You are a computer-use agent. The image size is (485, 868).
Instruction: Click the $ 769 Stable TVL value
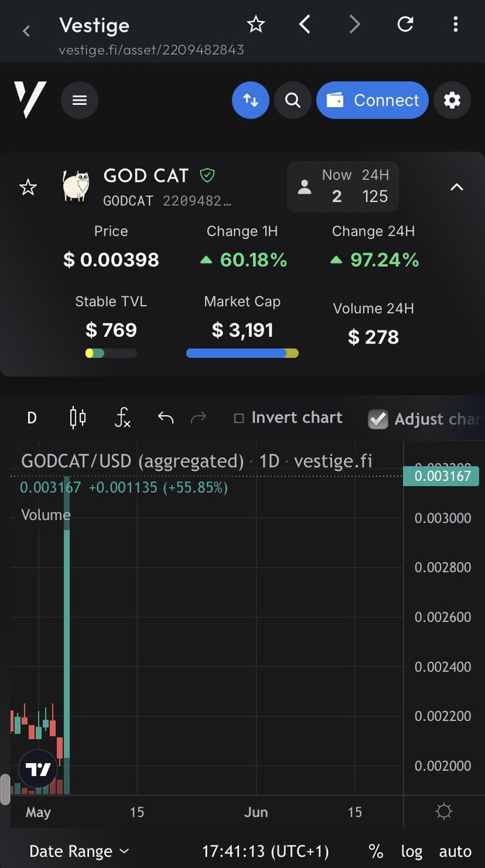tap(111, 330)
